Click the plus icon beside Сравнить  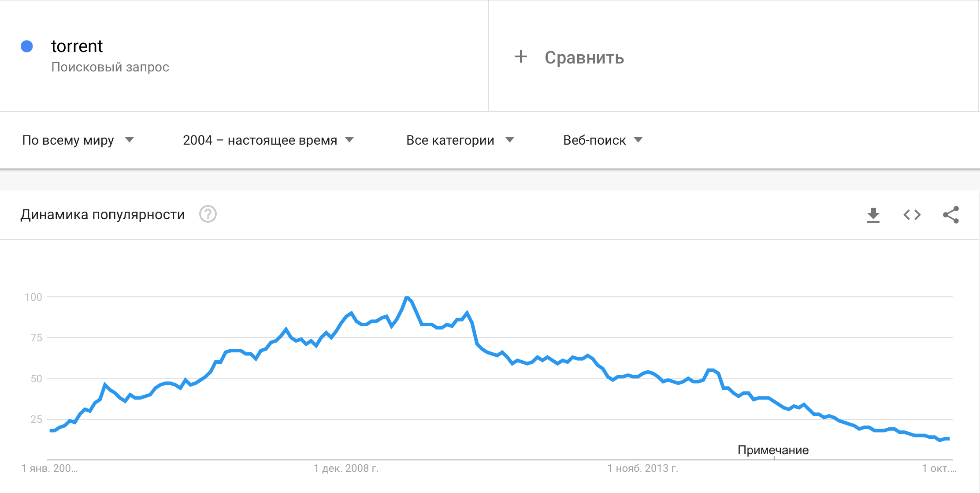(521, 57)
